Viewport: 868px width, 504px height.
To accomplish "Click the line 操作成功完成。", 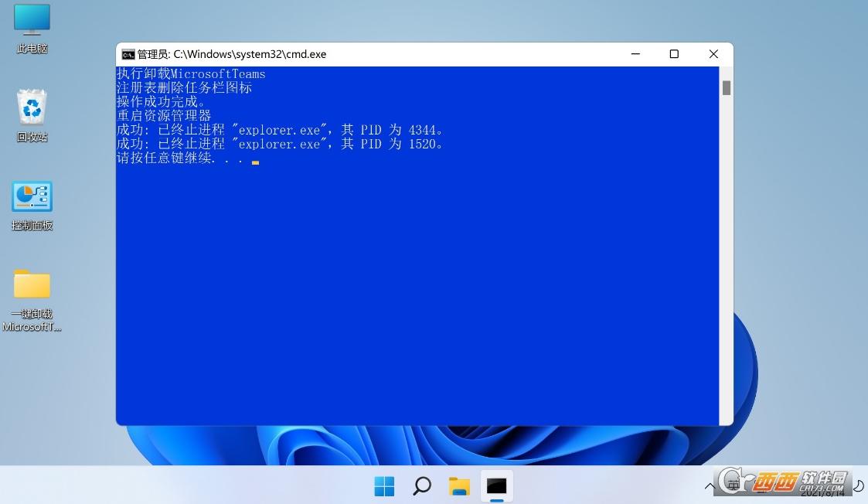I will point(161,101).
